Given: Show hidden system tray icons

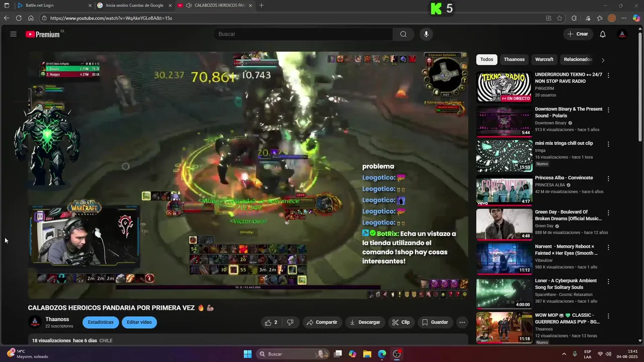Looking at the screenshot, I should tap(563, 354).
